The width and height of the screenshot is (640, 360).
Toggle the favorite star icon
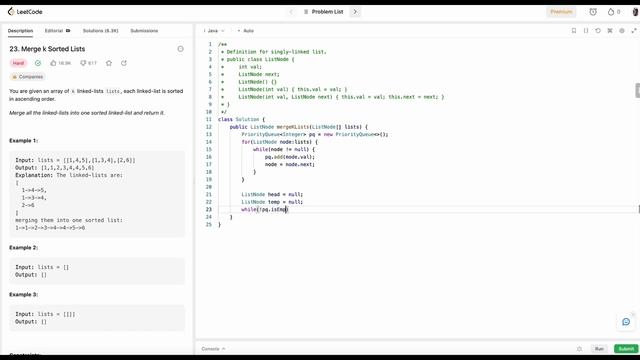click(109, 63)
